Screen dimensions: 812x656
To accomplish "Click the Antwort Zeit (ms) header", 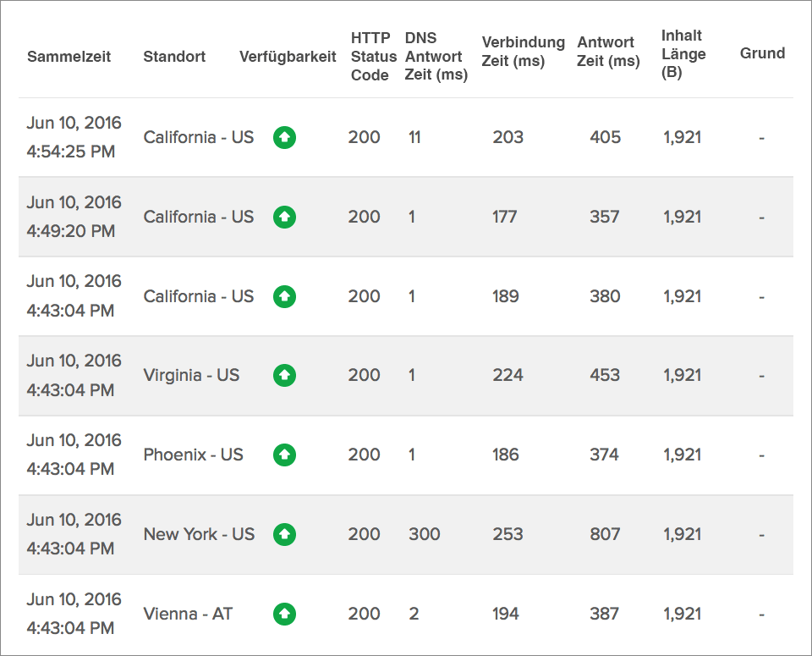I will pos(608,52).
